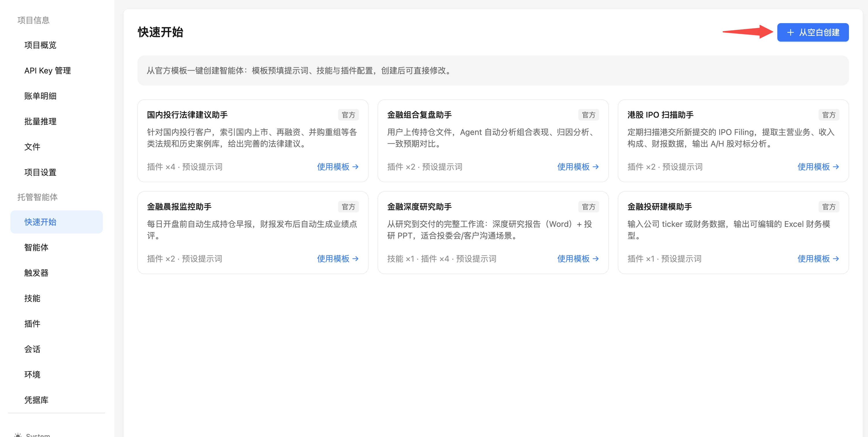Click 官方 badge on 金融深度研究助手 card
Screen dimensions: 868x437
coord(589,207)
